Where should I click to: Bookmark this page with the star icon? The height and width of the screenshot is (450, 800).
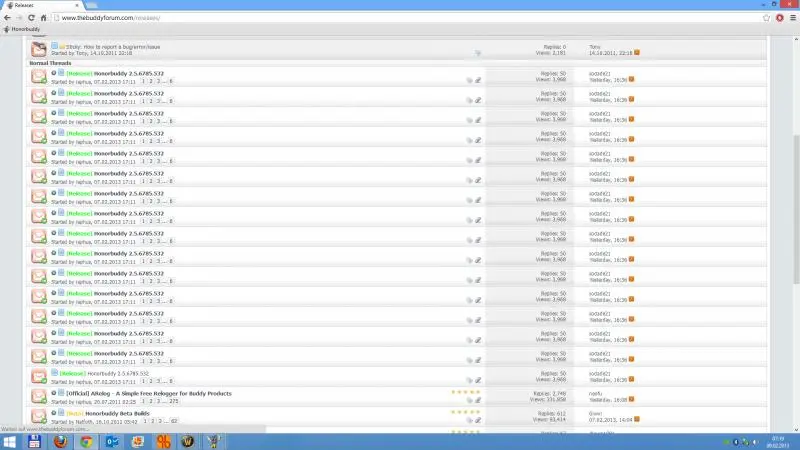(x=766, y=18)
